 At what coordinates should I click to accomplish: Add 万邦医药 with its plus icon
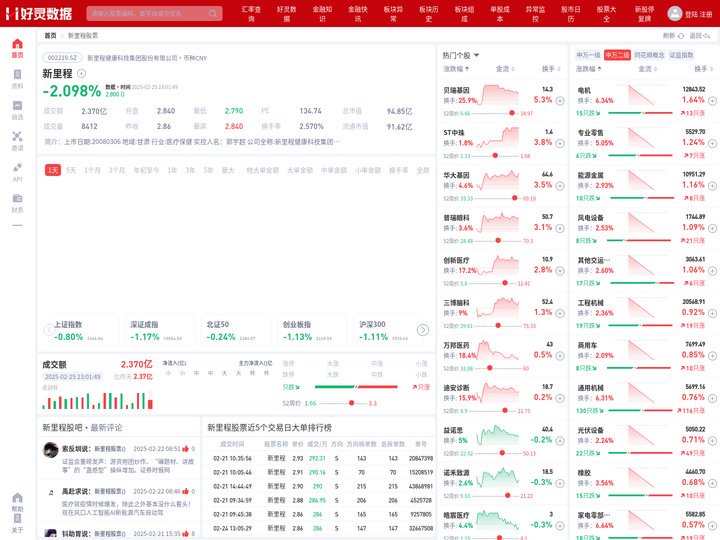[x=560, y=356]
